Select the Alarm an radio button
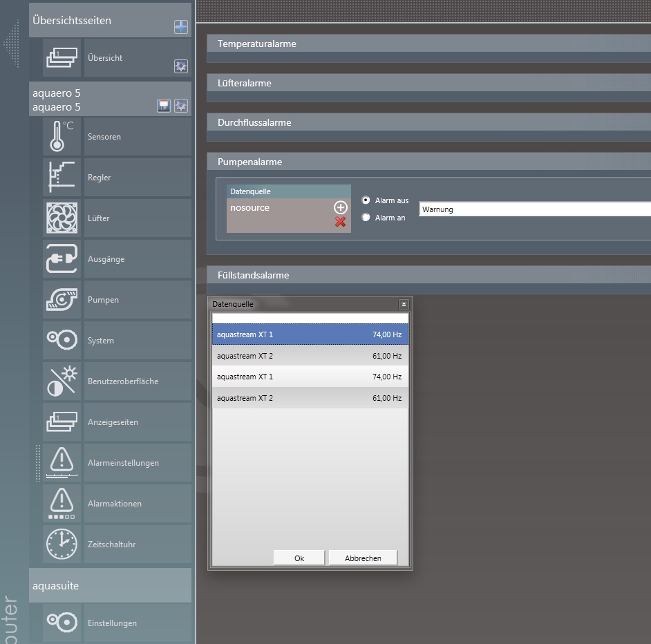 click(366, 217)
